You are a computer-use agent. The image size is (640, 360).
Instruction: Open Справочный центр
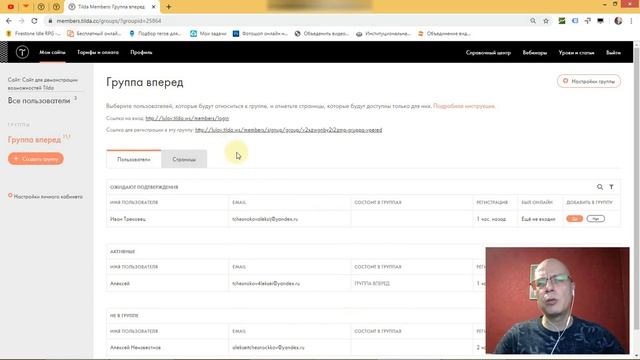tap(488, 53)
